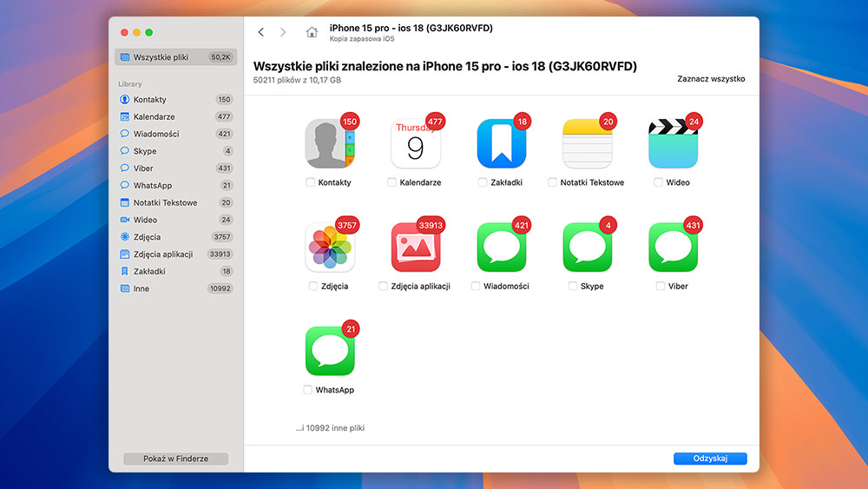868x489 pixels.
Task: Click the Library section header
Action: point(130,84)
